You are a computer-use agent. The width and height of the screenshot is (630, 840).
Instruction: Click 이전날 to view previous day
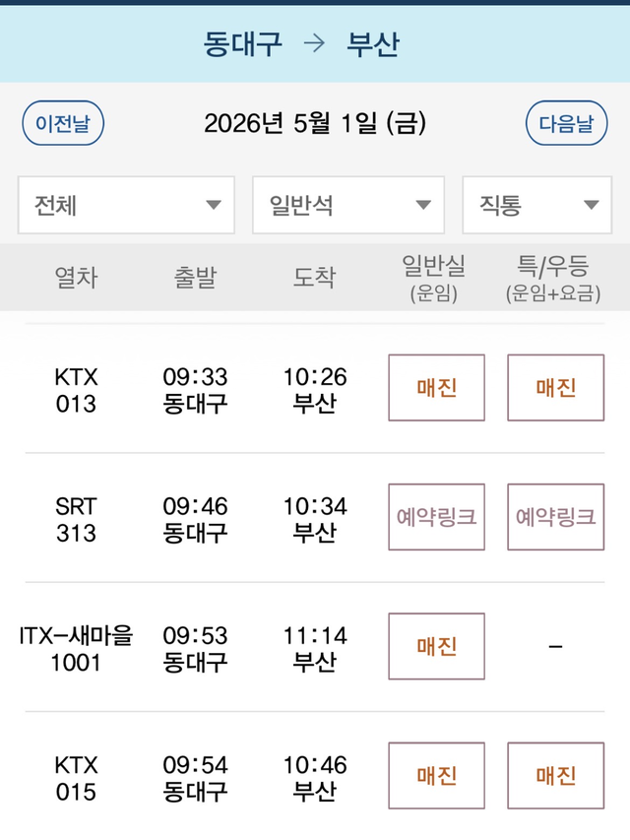click(62, 123)
